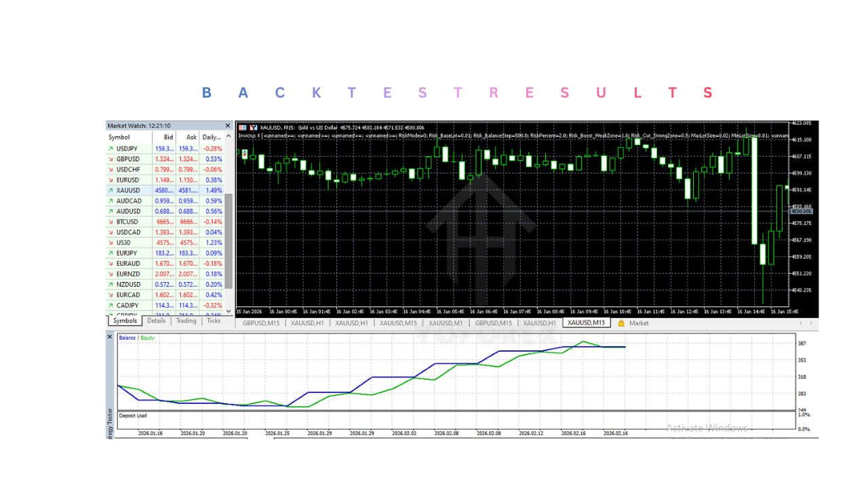This screenshot has width=868, height=488.
Task: Click the bar-chart icon in the XAUUSD title bar
Action: (x=255, y=127)
